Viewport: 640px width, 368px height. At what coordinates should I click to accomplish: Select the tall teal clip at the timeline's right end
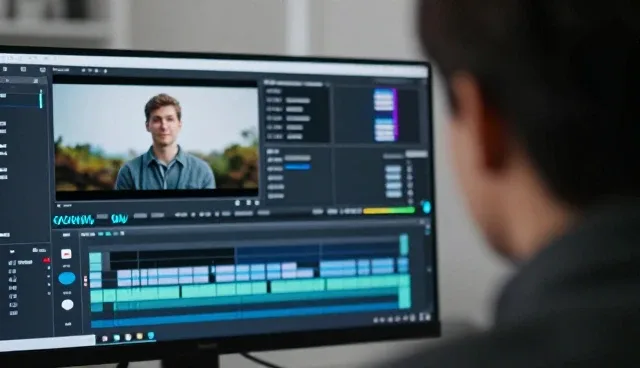404,291
